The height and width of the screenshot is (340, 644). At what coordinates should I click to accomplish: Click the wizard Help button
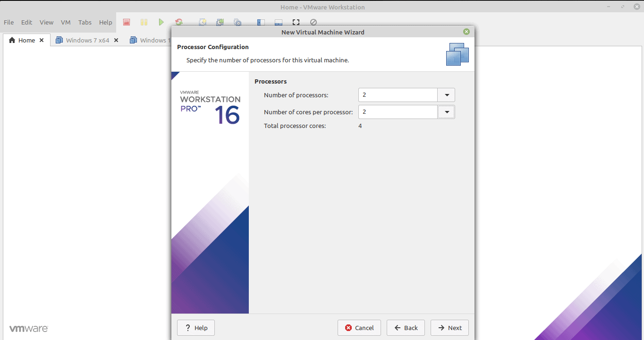(x=196, y=328)
